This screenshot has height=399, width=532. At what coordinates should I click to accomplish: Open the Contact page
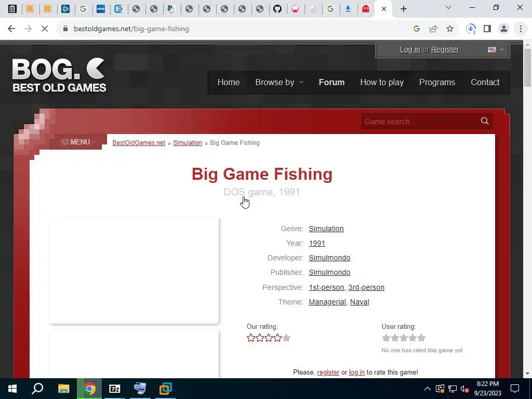pos(485,83)
